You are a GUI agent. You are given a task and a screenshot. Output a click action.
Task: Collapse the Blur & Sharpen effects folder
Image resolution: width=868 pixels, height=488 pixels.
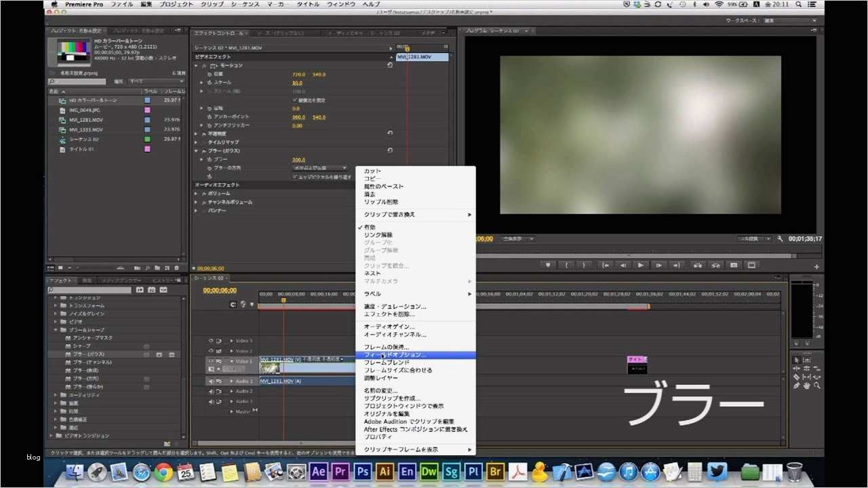pos(56,330)
